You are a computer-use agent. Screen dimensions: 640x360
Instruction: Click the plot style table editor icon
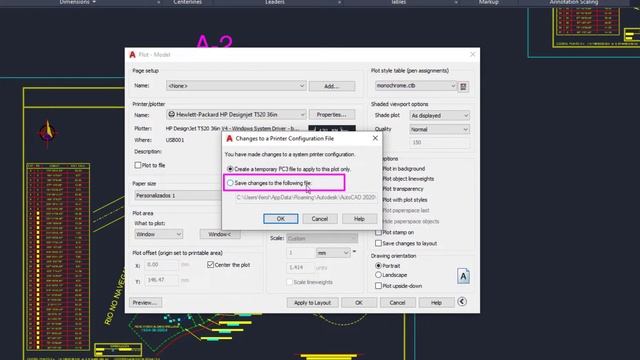click(463, 87)
